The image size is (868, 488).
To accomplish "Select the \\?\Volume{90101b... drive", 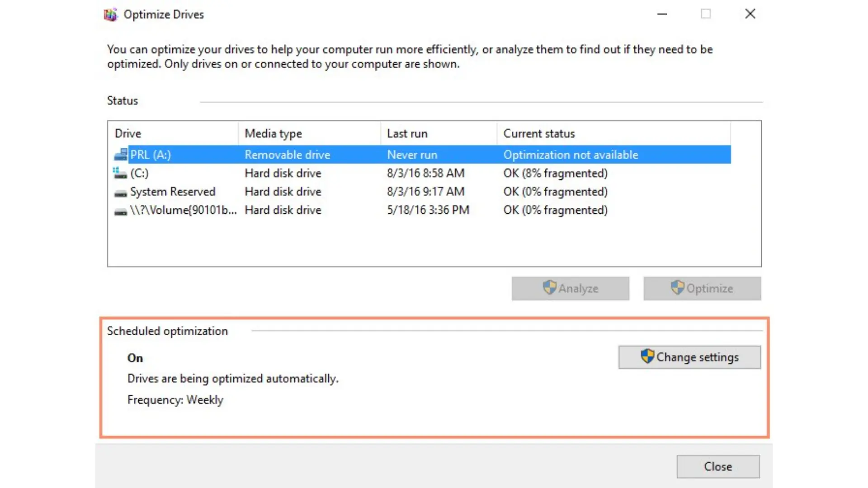I will [x=184, y=210].
